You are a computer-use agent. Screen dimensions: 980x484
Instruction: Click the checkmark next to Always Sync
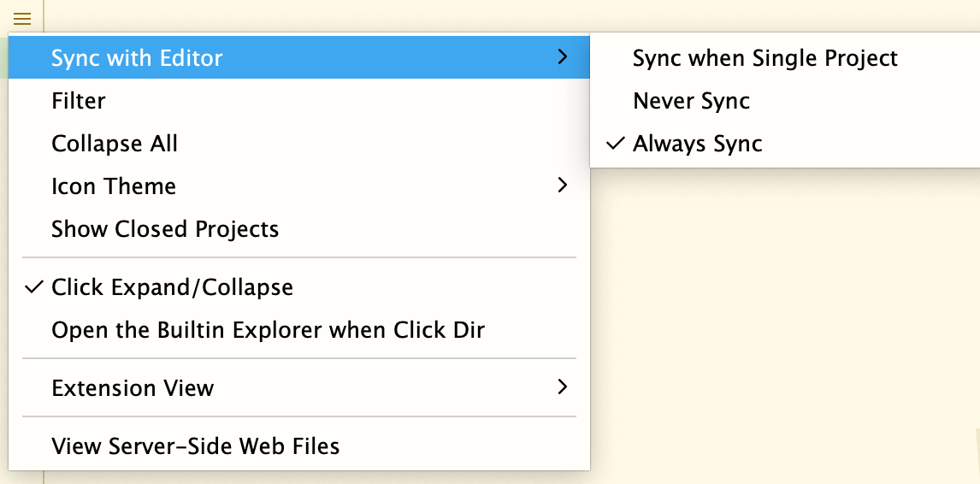tap(616, 143)
